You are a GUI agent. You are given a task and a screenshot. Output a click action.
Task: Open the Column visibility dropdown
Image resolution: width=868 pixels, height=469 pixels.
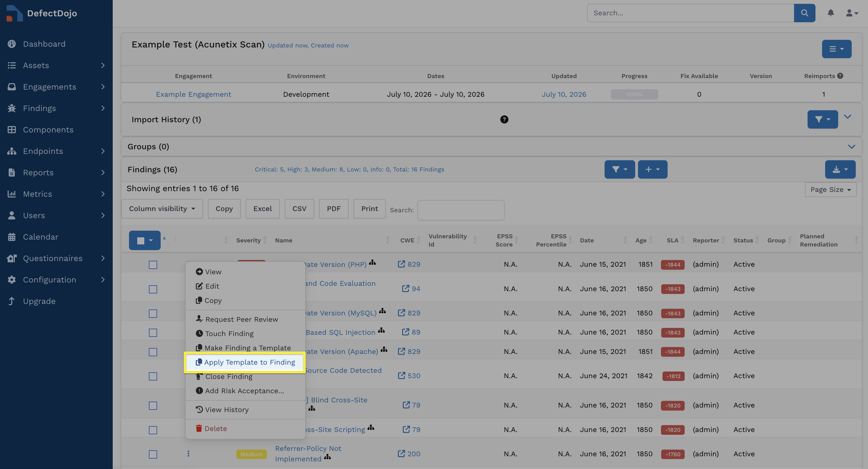coord(162,209)
